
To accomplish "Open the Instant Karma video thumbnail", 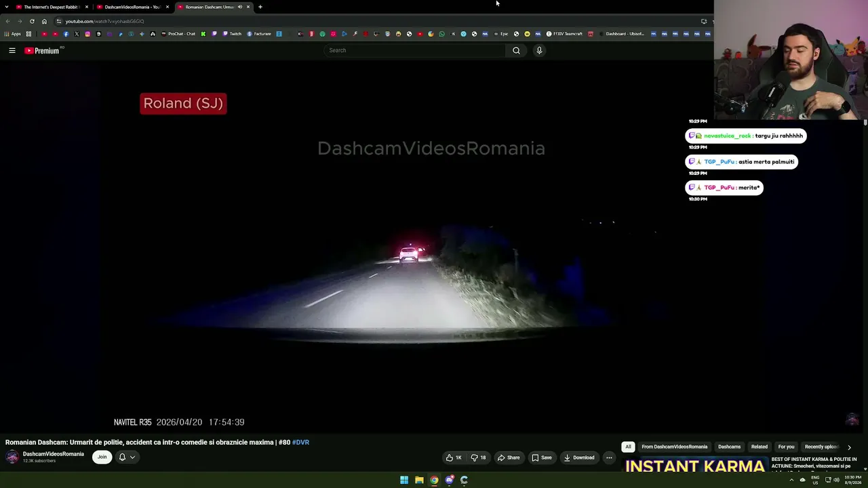I will (x=695, y=464).
